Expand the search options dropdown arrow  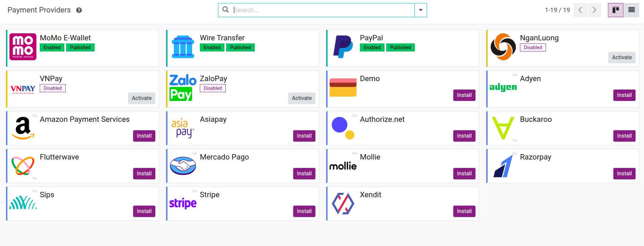[421, 10]
